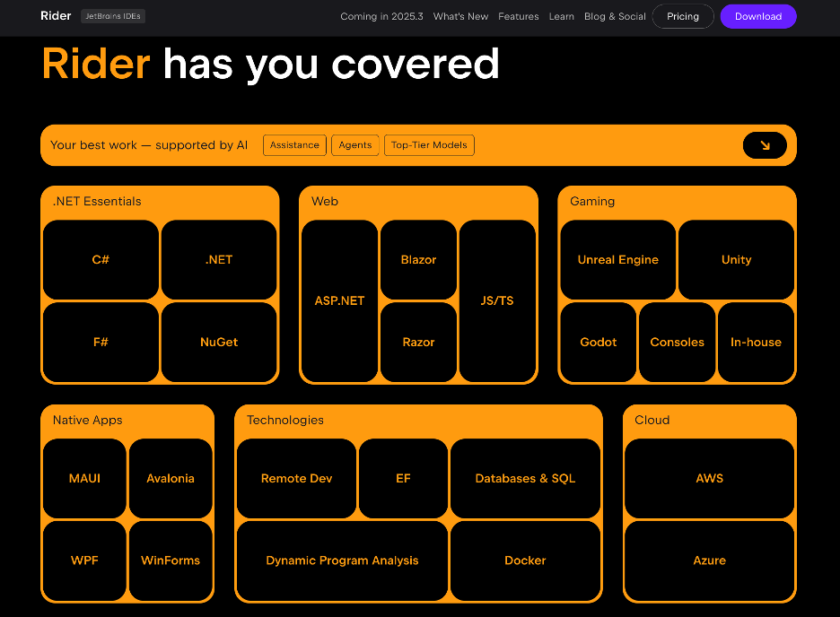This screenshot has height=617, width=840.
Task: Open the Unreal Engine tile
Action: (618, 259)
